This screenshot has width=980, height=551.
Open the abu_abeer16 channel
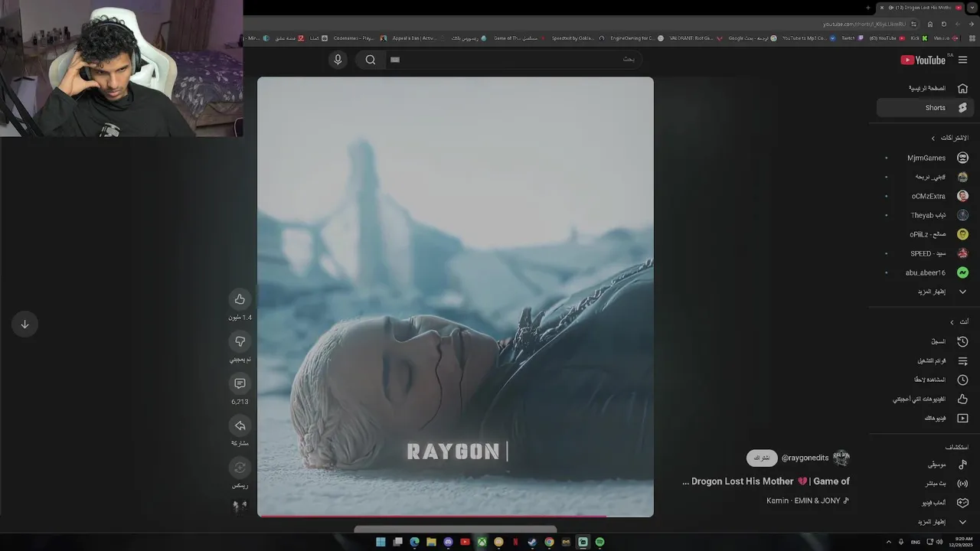point(926,272)
